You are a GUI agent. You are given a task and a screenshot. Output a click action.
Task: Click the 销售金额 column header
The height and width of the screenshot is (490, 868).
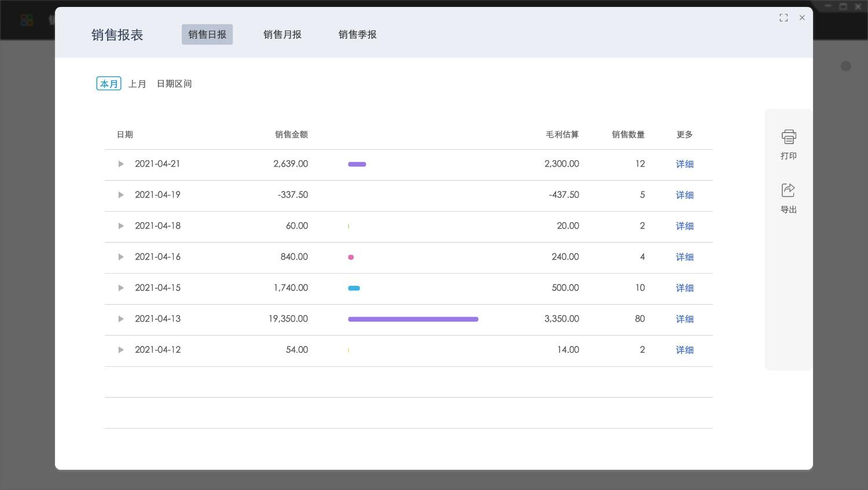coord(292,134)
